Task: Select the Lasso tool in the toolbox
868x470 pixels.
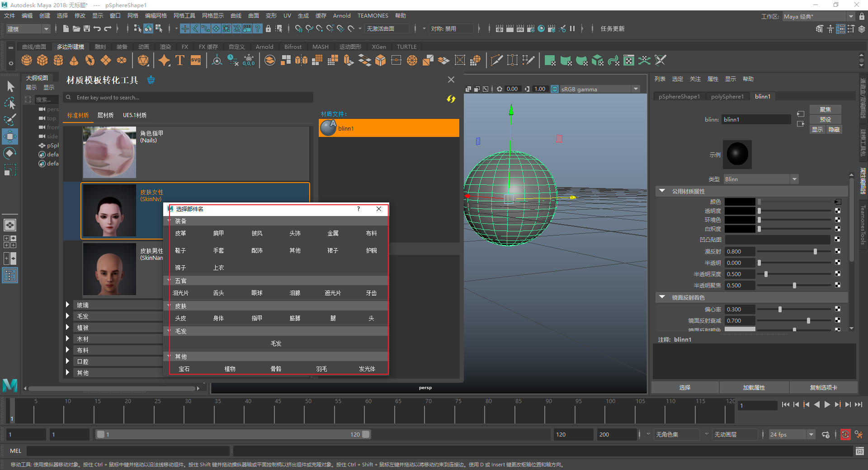Action: point(10,103)
